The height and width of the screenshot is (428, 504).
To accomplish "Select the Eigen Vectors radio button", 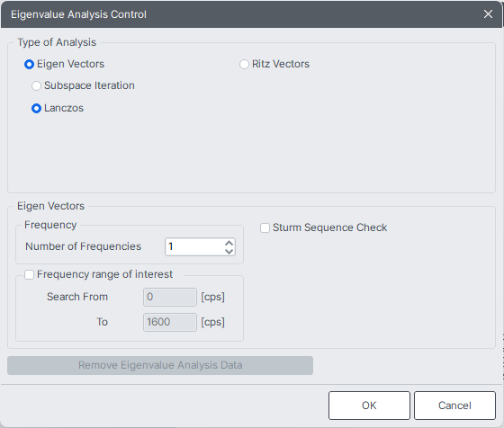I will pyautogui.click(x=29, y=65).
